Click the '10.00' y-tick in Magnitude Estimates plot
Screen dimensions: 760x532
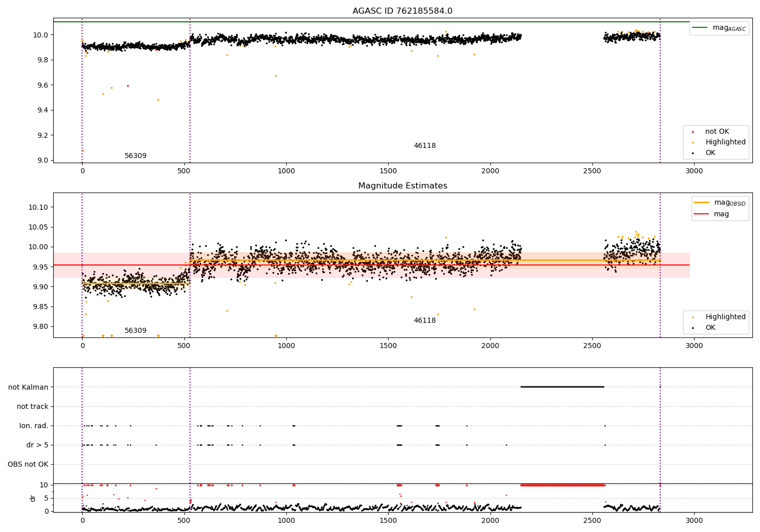pos(39,247)
